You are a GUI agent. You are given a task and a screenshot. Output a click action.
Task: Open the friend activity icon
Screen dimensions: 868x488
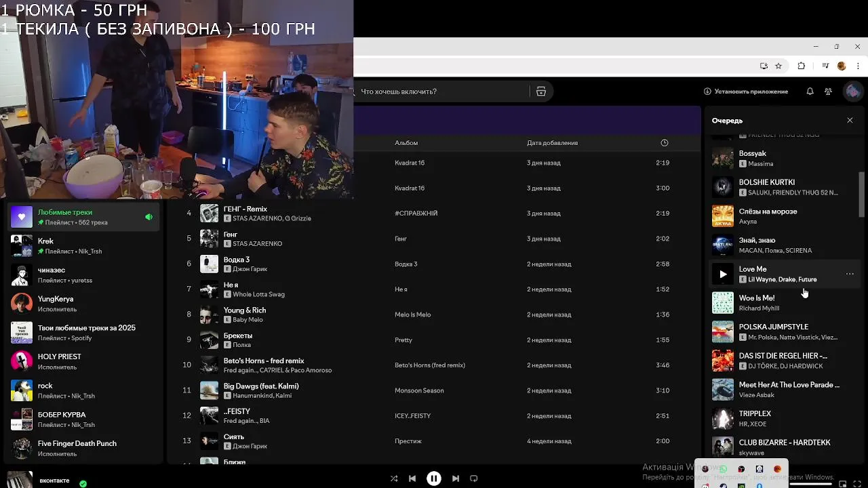tap(828, 91)
